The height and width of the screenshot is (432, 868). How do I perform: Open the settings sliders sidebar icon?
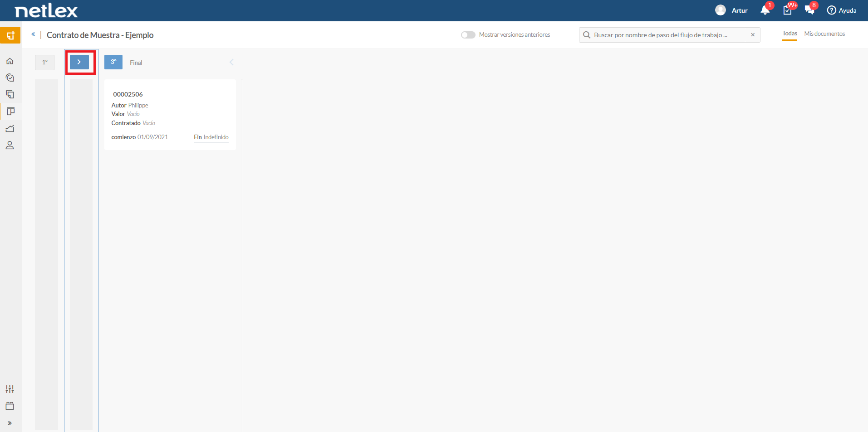pos(10,389)
